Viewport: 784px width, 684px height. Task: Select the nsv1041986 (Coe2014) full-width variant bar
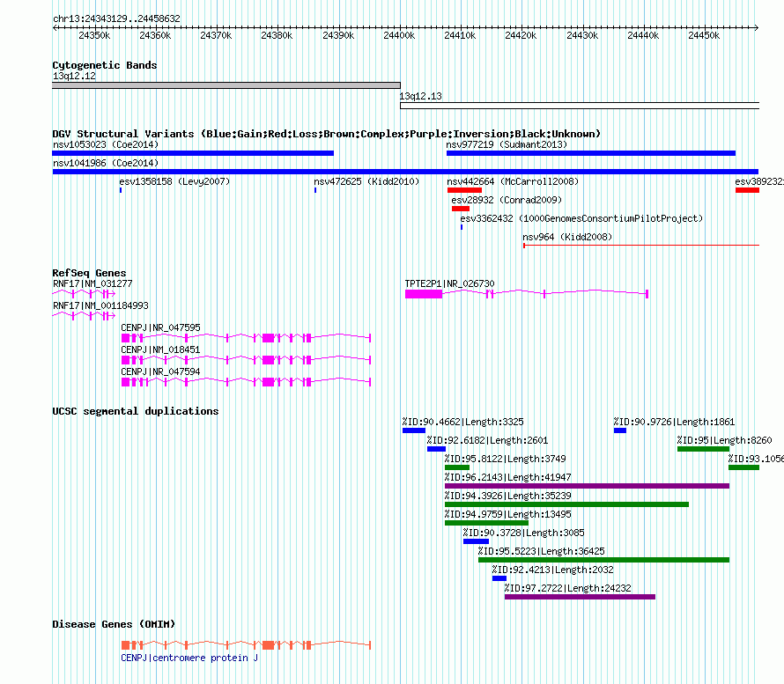click(x=405, y=172)
